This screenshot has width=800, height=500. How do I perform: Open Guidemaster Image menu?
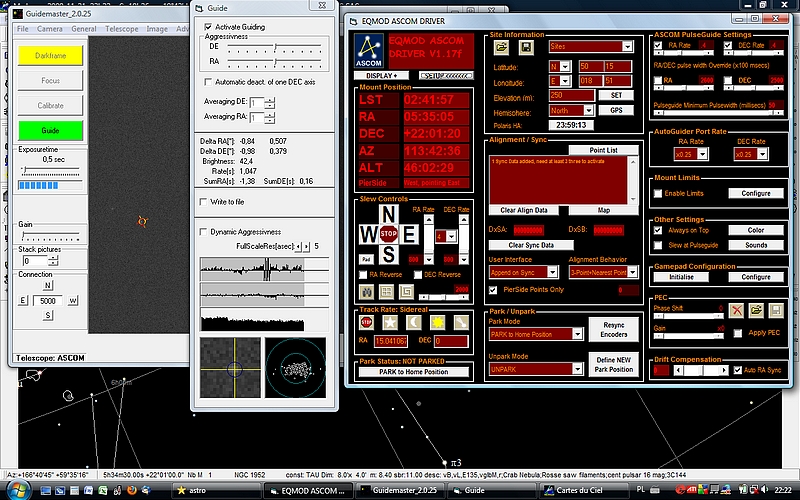coord(157,29)
